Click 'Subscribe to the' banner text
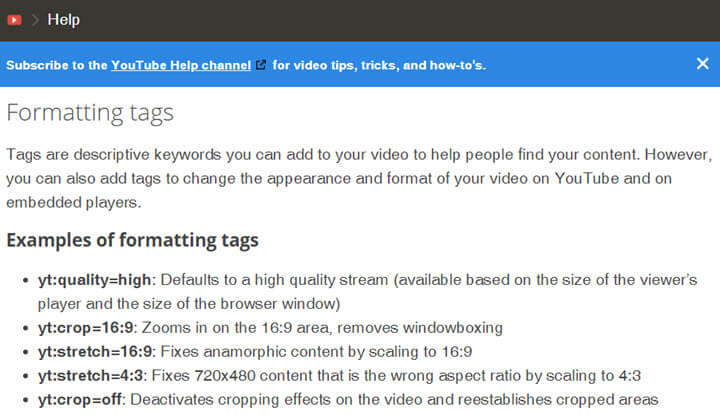Viewport: 720px width, 415px height. (x=57, y=65)
